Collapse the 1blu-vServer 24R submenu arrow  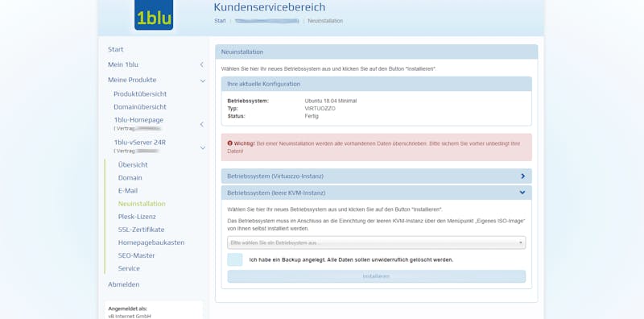tap(203, 147)
